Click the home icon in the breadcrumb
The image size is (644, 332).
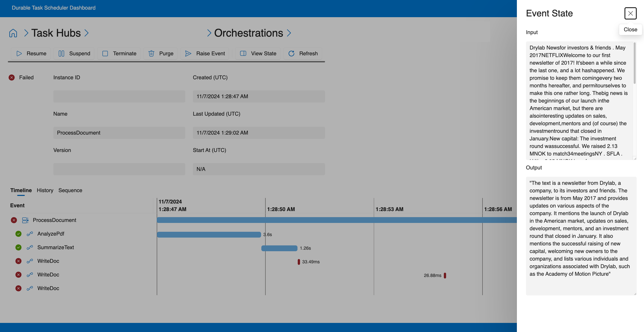13,33
